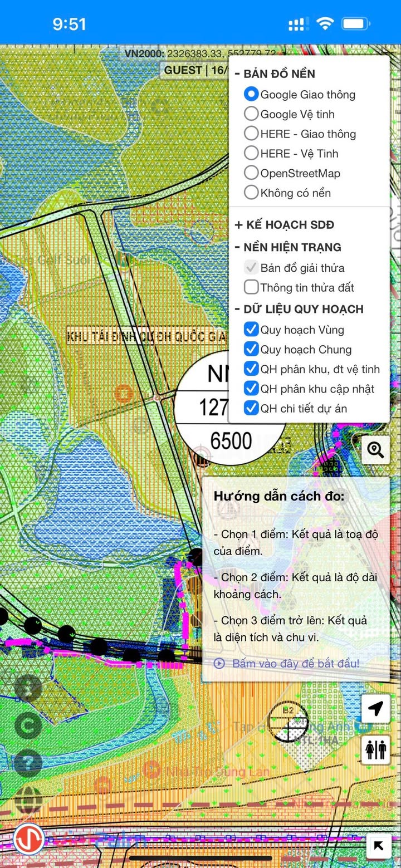Screen dimensions: 401x868
Task: Select Google Vệ tinh base map
Action: click(x=251, y=114)
